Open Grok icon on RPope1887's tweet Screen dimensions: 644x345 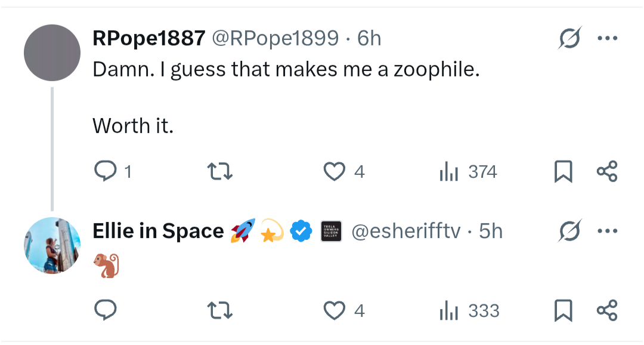[x=570, y=38]
